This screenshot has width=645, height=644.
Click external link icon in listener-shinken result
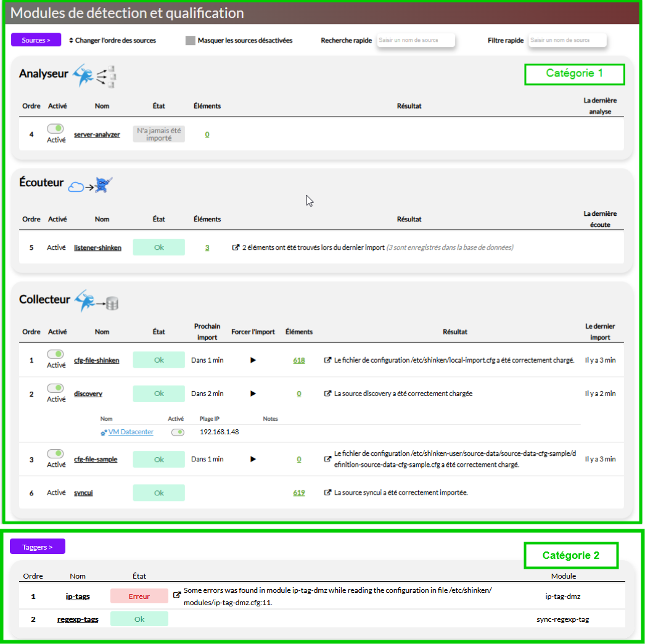[x=235, y=247]
